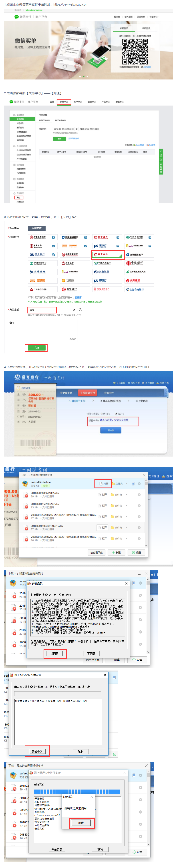Close the 安装成功 popup

[x=91, y=797]
